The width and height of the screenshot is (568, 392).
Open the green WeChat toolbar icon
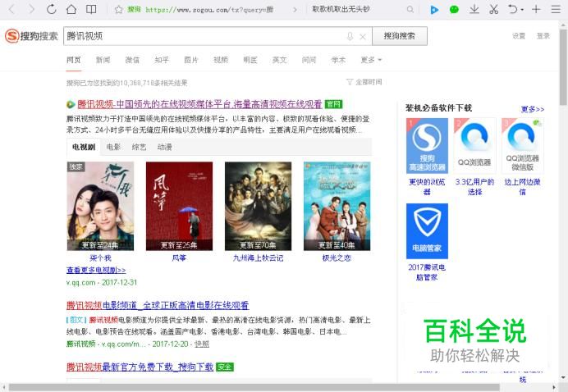pos(454,9)
